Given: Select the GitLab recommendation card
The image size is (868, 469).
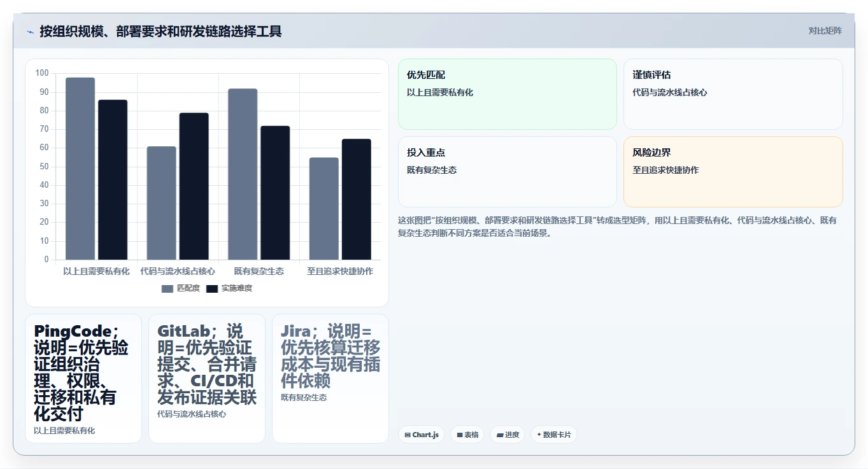Looking at the screenshot, I should pos(207,379).
